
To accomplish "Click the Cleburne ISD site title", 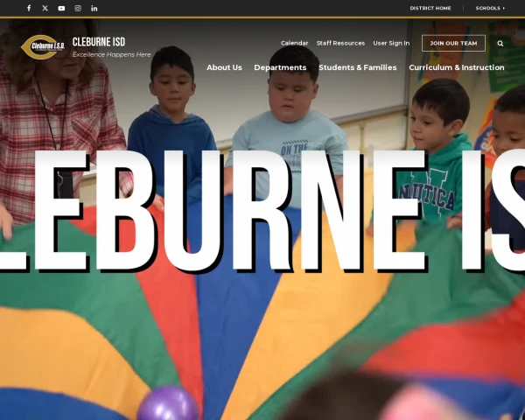I will (x=99, y=42).
